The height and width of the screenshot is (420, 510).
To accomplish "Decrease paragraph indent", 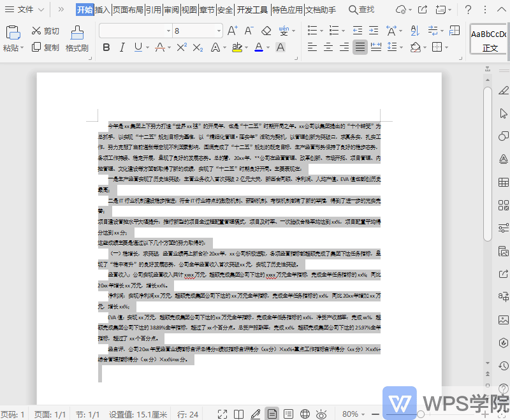I will pos(358,31).
